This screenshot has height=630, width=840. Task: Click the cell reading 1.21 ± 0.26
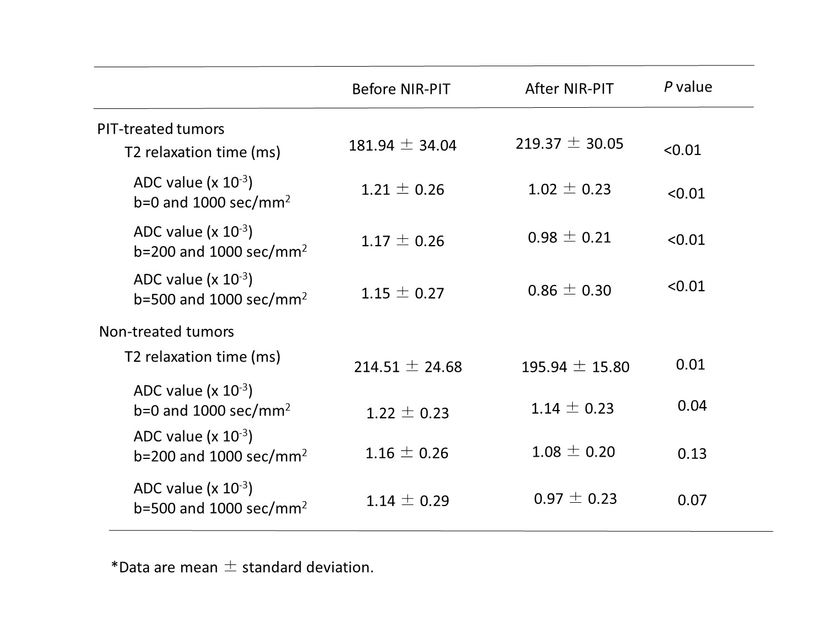(402, 190)
